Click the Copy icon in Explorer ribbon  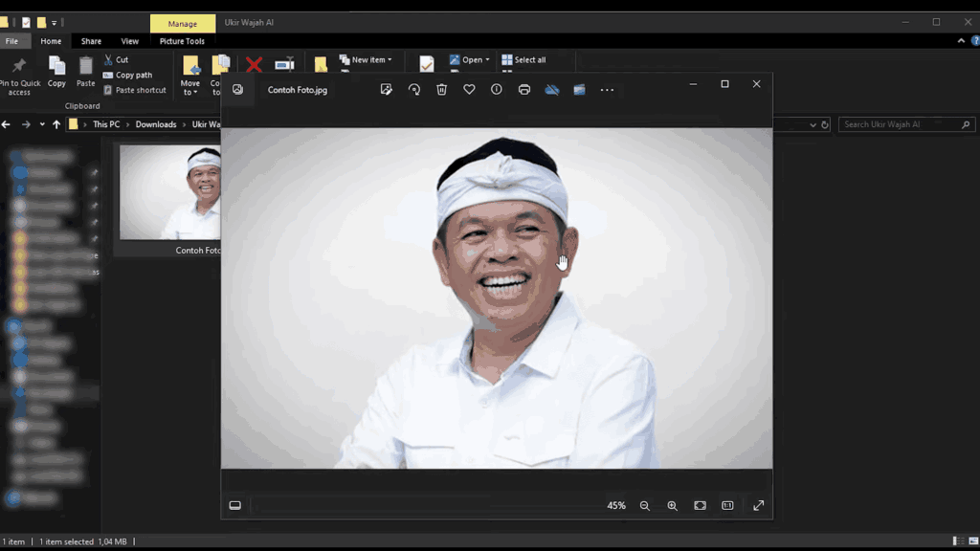pos(56,71)
